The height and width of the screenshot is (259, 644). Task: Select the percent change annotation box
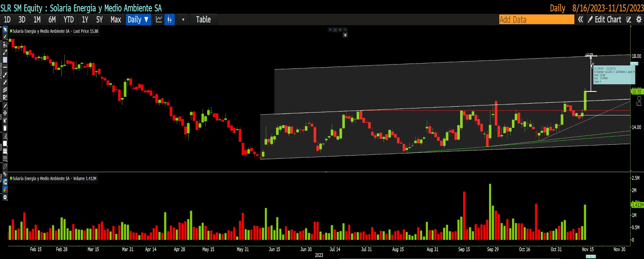[x=614, y=75]
